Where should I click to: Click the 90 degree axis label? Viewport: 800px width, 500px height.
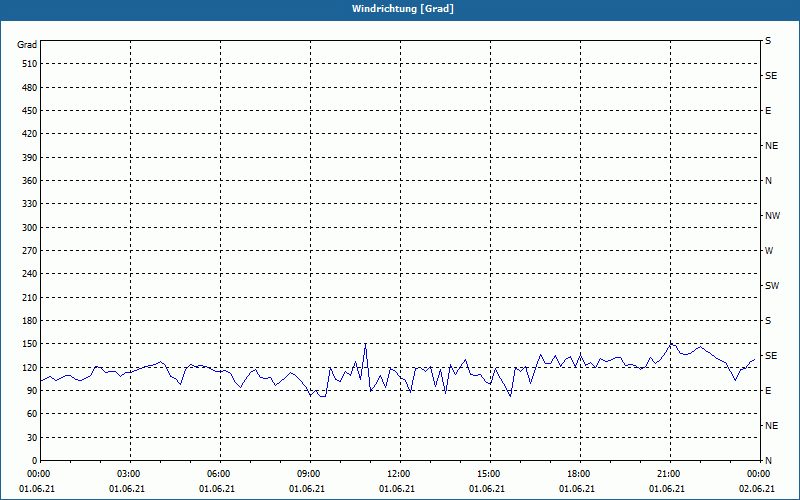pyautogui.click(x=32, y=390)
